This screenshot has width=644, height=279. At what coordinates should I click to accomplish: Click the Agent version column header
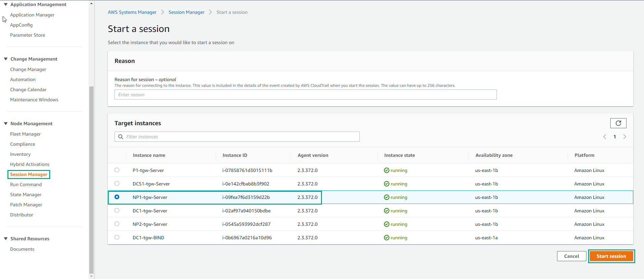[x=313, y=155]
